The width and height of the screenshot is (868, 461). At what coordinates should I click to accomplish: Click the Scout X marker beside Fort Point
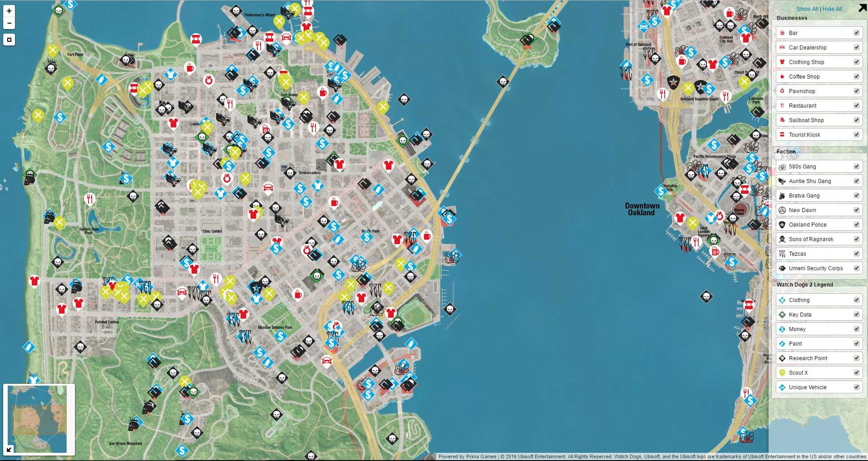coord(53,50)
